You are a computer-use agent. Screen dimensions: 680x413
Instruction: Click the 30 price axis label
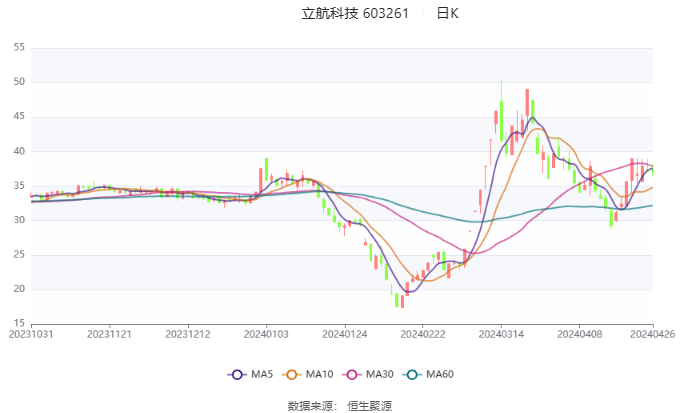[19, 220]
